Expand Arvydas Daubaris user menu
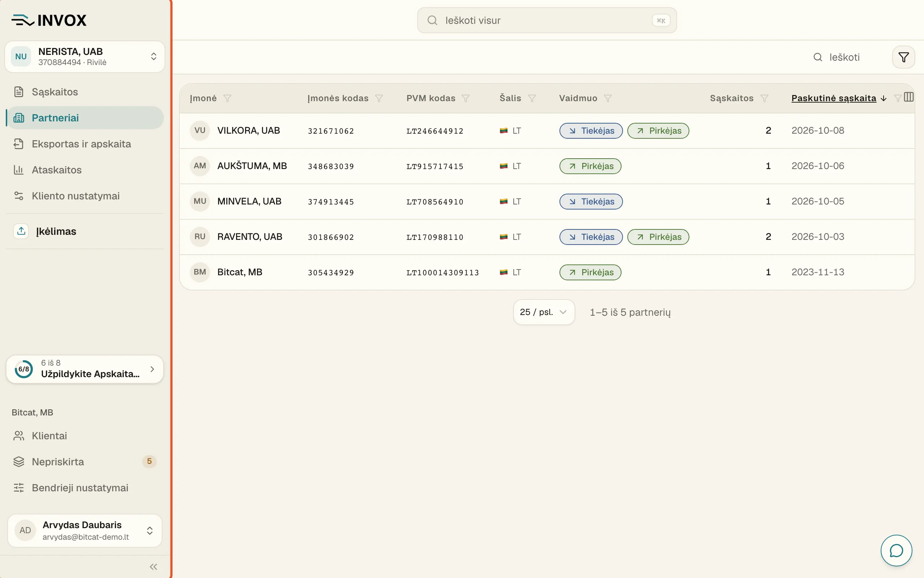 coord(85,530)
